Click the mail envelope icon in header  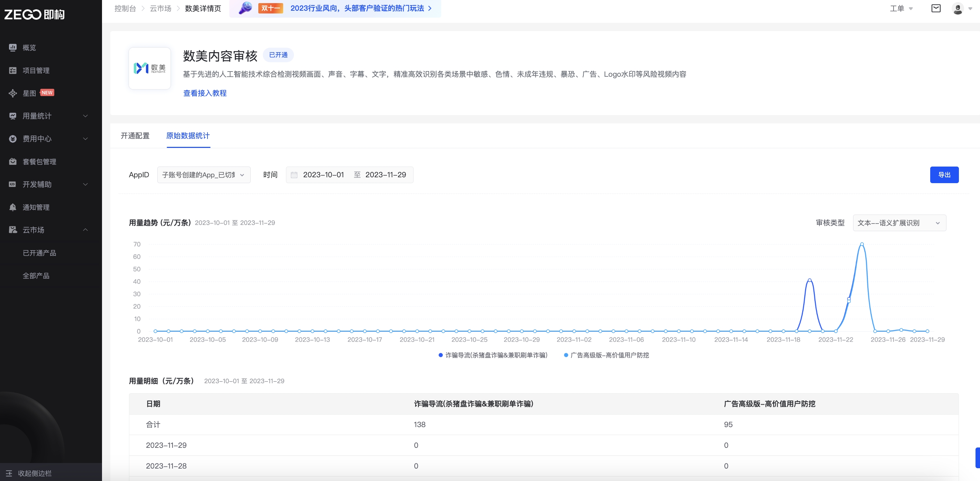[x=935, y=8]
